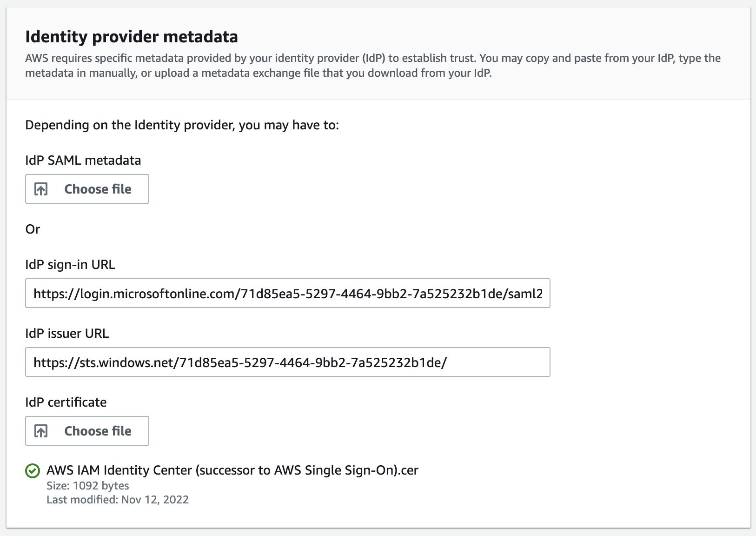Click the IdP certificate label
The width and height of the screenshot is (756, 536).
[x=66, y=402]
